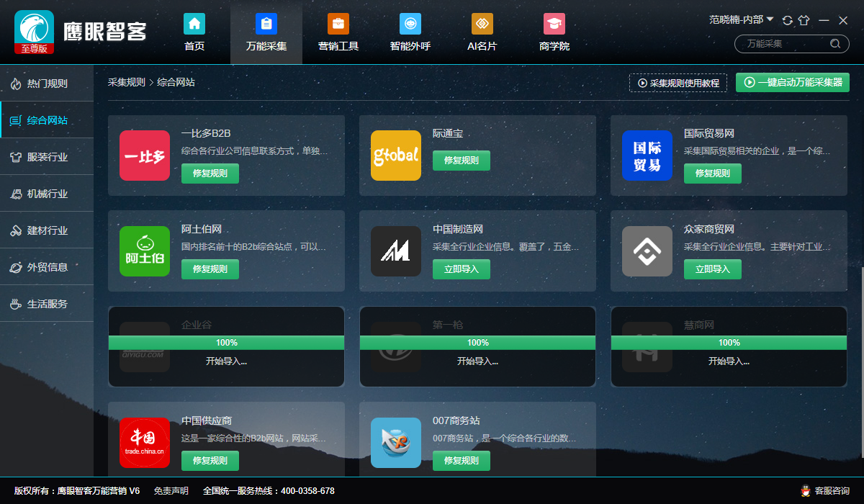Click 修复规则 for 007商务站

point(462,461)
